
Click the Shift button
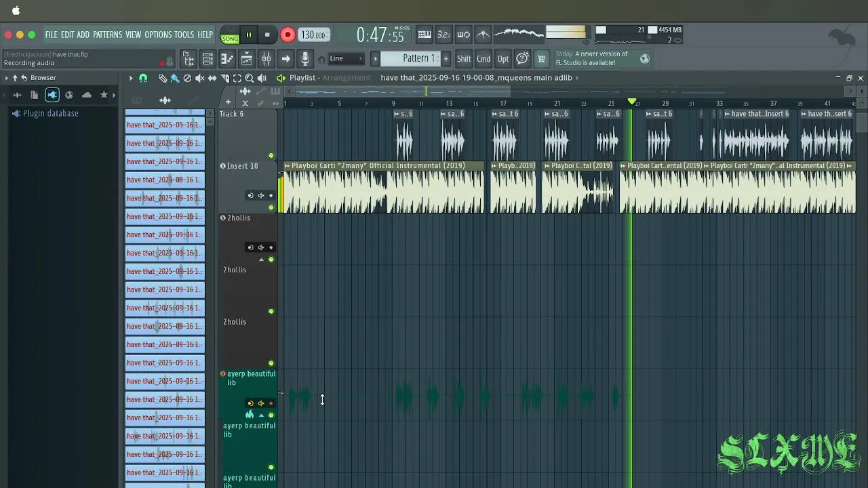[464, 59]
